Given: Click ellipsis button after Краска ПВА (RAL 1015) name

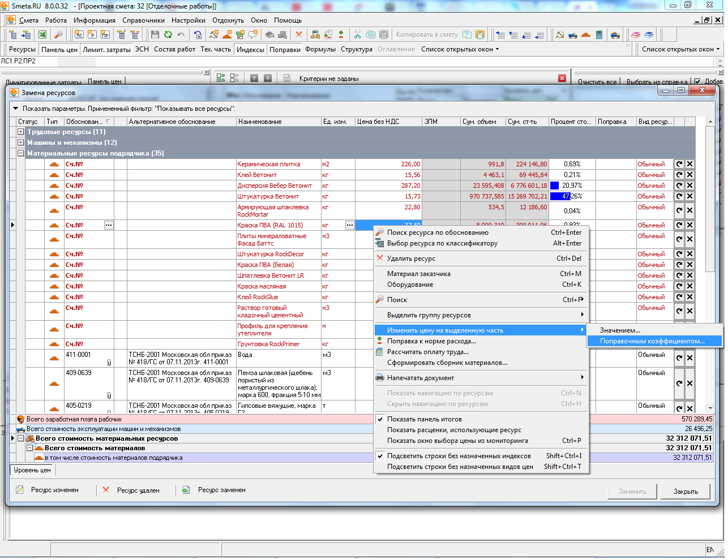Looking at the screenshot, I should (350, 225).
